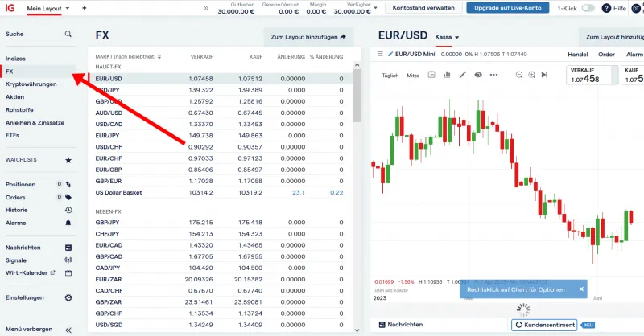Click the pencil icon beside EUR/USD Mini
Image resolution: width=644 pixels, height=336 pixels.
click(x=390, y=54)
